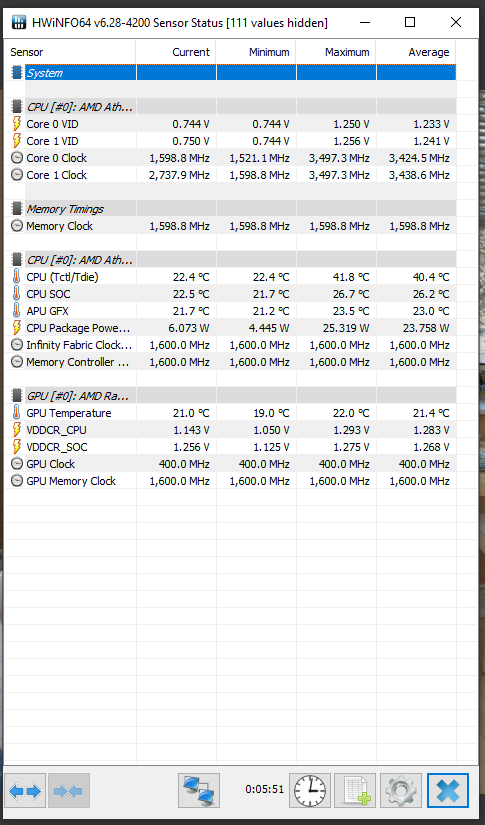Select the CPU (Tctl/Tdie) temperature row
The width and height of the screenshot is (485, 825).
[x=230, y=277]
